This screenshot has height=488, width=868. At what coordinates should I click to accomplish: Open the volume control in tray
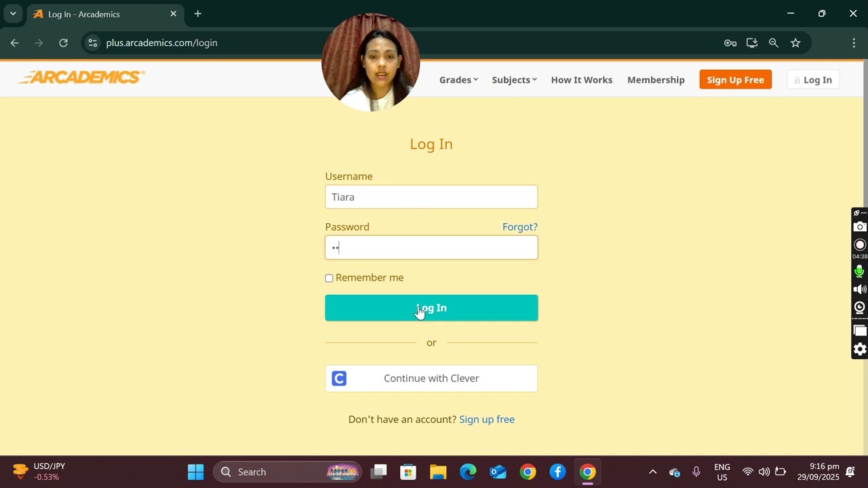point(764,472)
